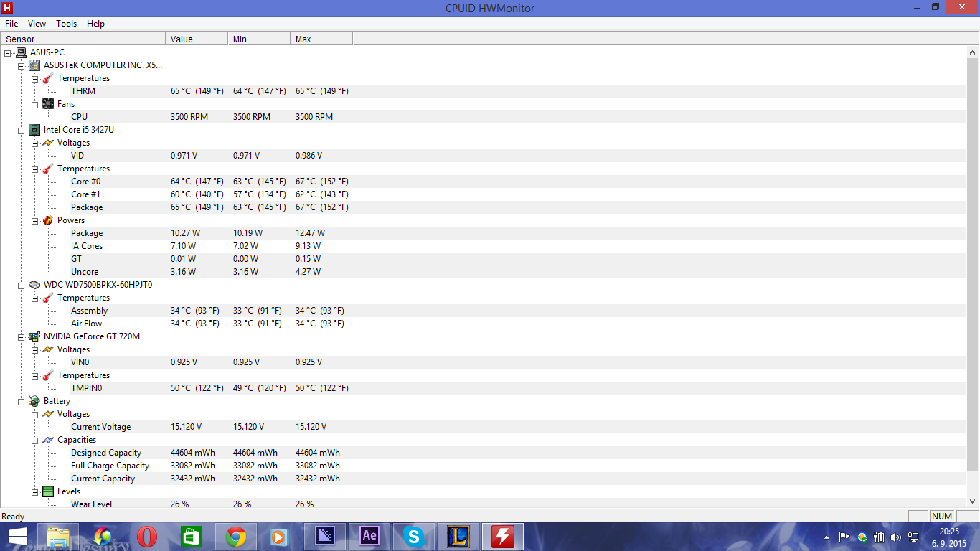Screen dimensions: 980x551
Task: Click the Battery node icon
Action: point(34,401)
